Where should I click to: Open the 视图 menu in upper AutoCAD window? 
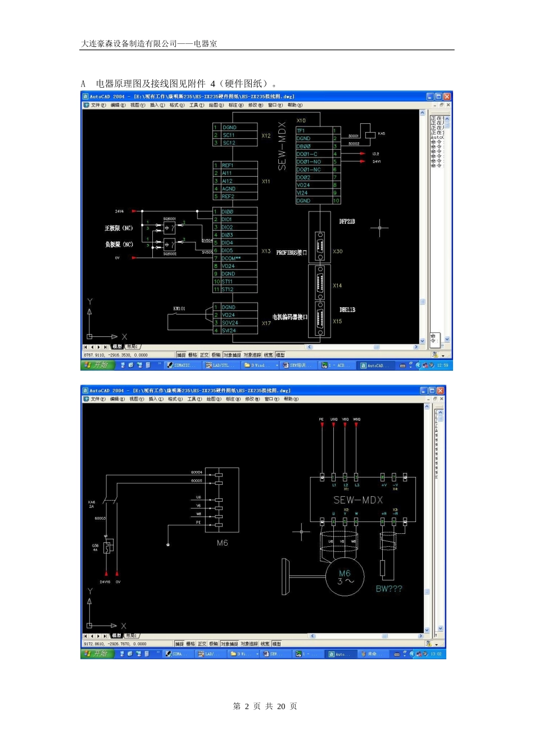coord(138,105)
